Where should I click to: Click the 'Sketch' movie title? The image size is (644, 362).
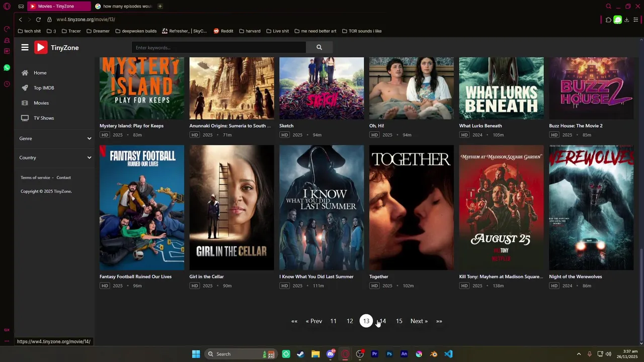point(286,126)
